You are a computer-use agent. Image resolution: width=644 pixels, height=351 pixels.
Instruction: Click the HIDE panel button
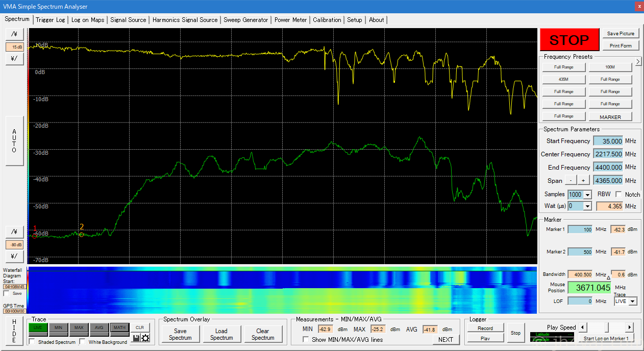[14, 331]
